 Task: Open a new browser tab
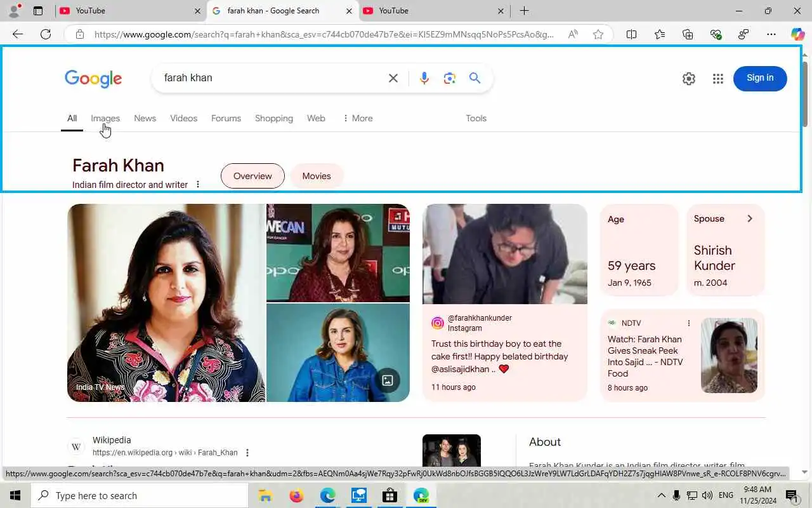pyautogui.click(x=524, y=11)
